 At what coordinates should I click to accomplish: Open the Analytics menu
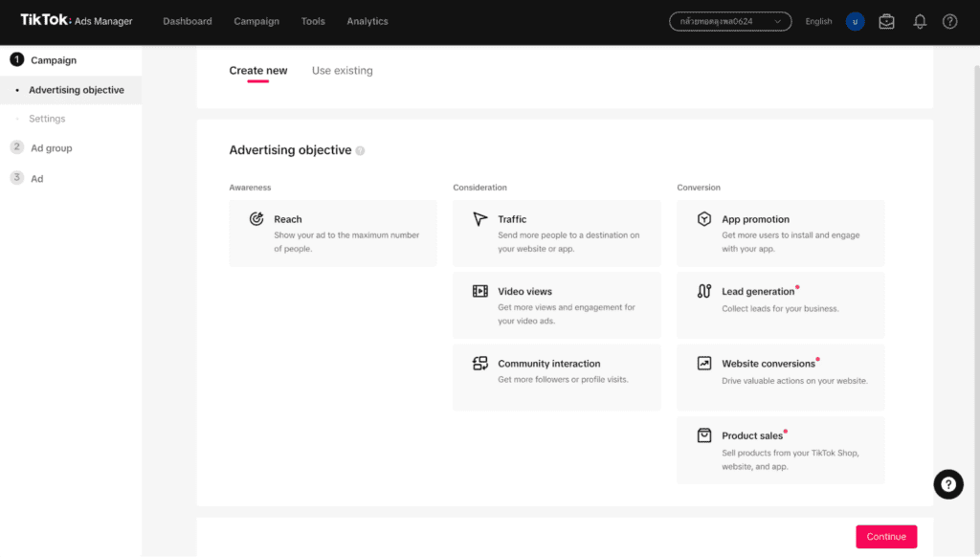click(x=367, y=21)
